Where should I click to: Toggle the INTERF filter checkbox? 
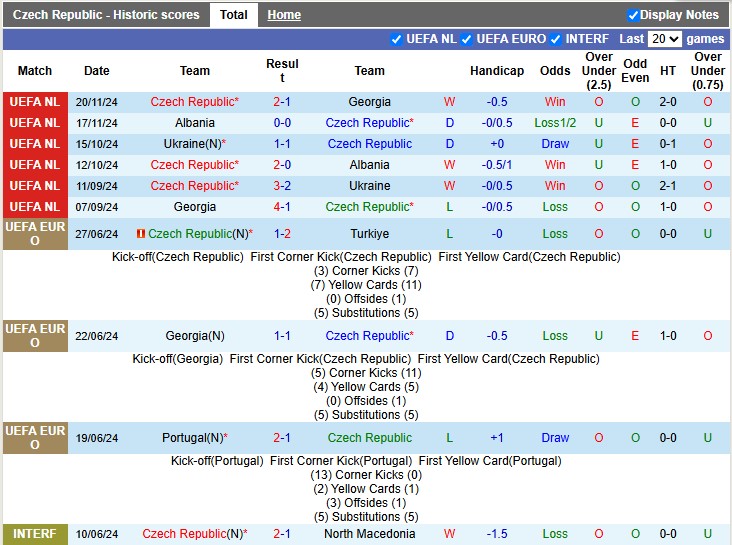(x=556, y=39)
